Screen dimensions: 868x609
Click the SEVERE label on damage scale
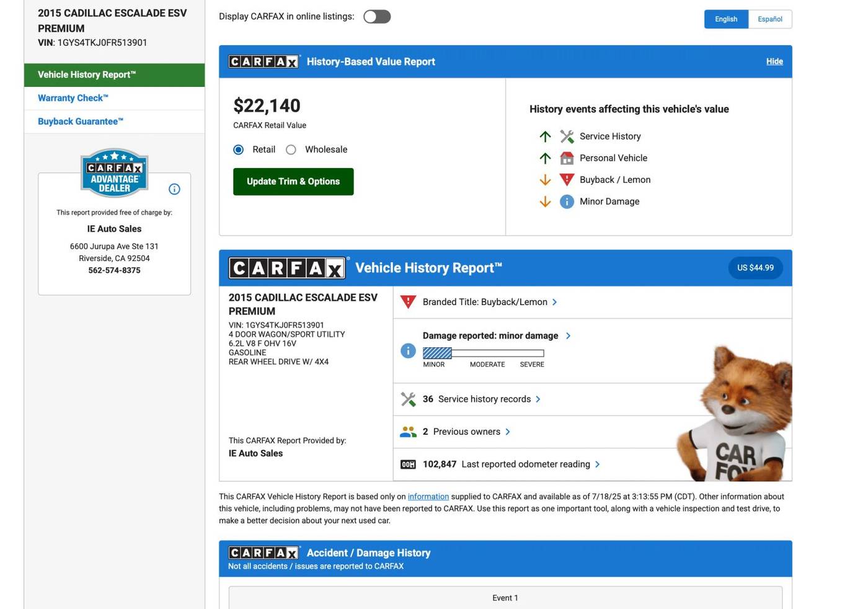pos(532,365)
